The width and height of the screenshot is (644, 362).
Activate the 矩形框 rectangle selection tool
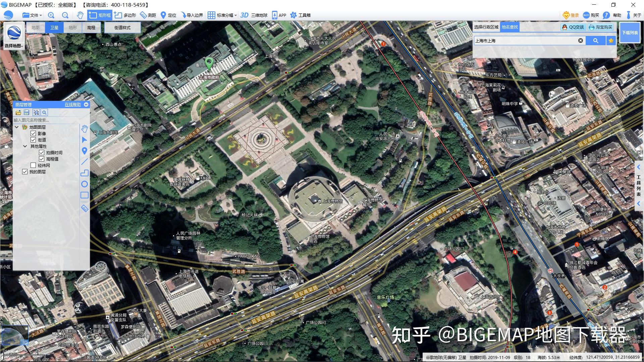point(100,15)
